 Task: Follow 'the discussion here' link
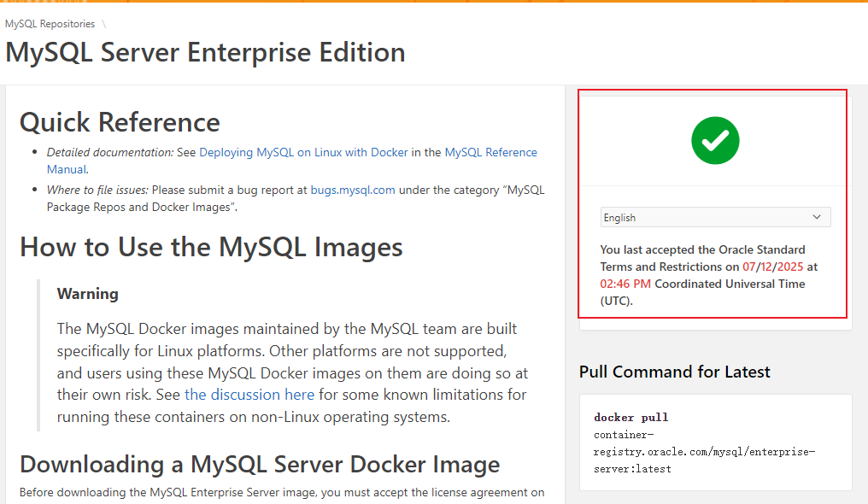[x=249, y=395]
